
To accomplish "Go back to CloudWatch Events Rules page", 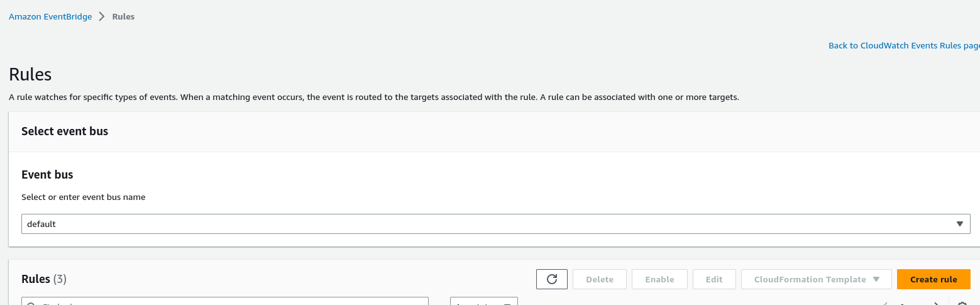I will [x=903, y=46].
